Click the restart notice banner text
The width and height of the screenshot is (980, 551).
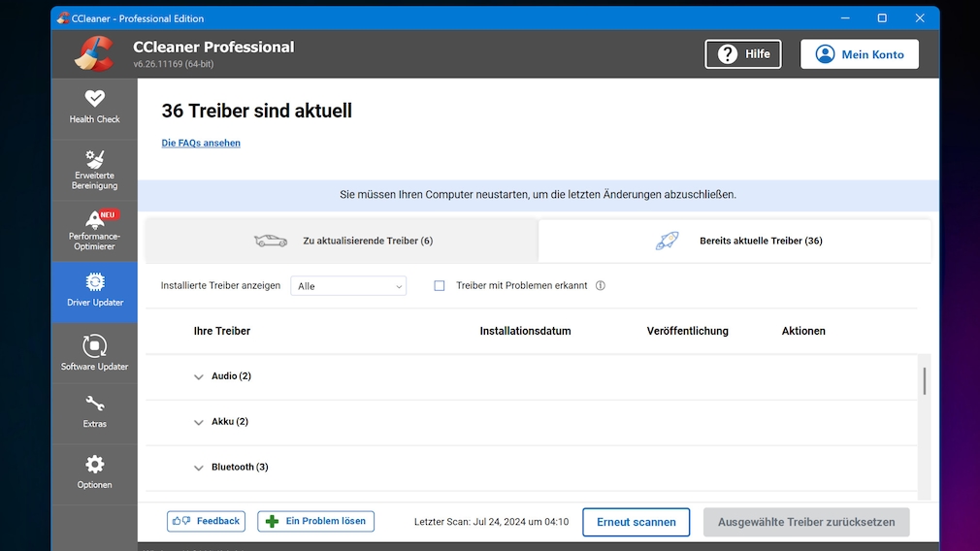539,195
